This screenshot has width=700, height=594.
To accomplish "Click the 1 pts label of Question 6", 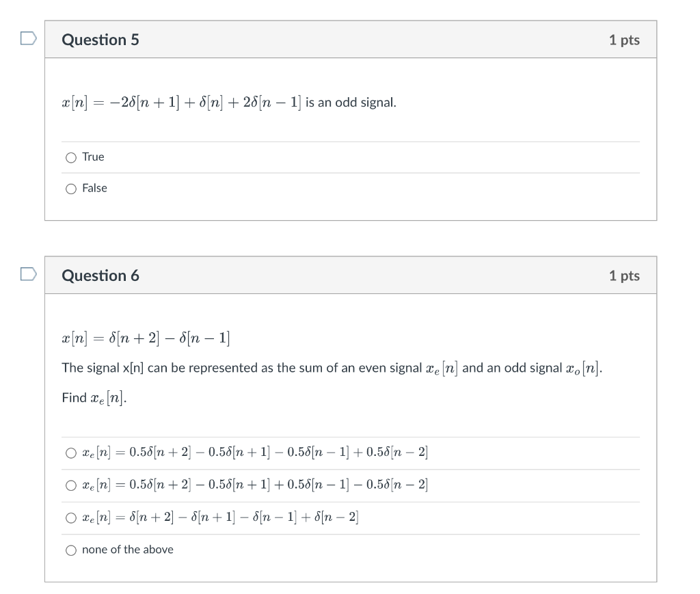I will click(x=624, y=275).
